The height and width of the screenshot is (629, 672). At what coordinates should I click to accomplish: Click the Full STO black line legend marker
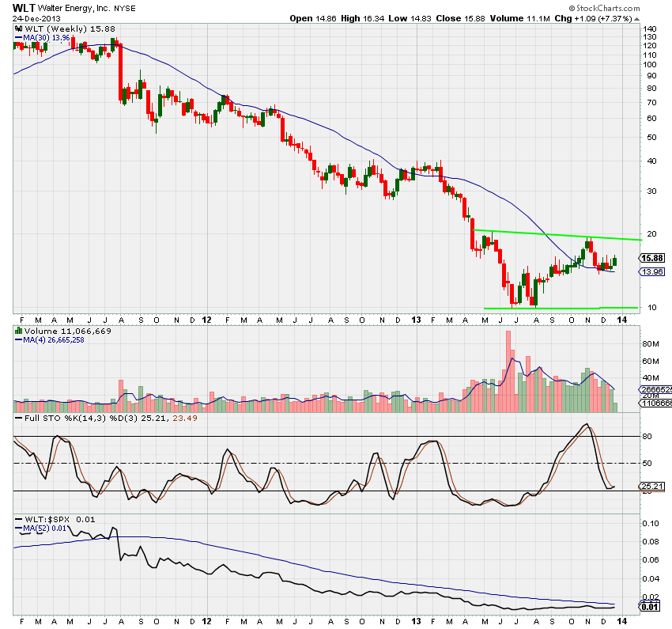[x=18, y=418]
